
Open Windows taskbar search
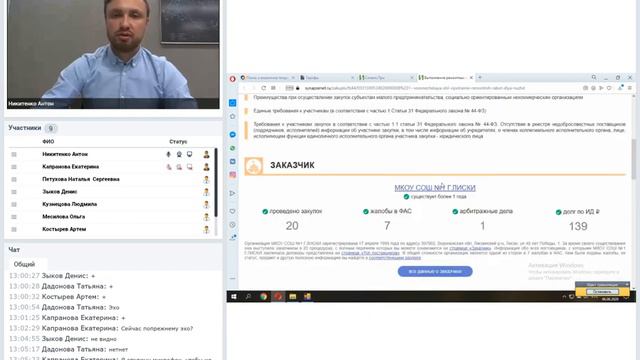[x=248, y=297]
